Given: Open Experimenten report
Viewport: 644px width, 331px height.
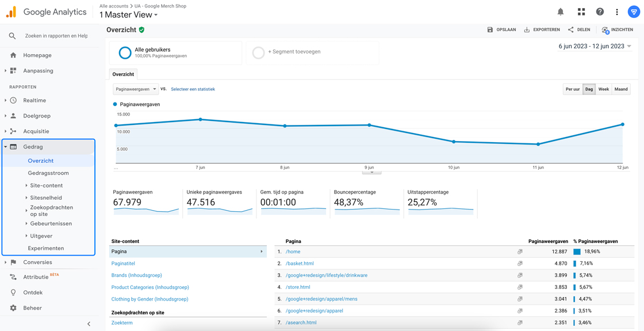Looking at the screenshot, I should point(45,248).
